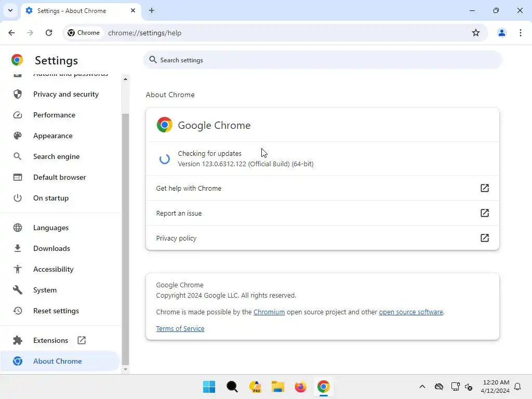This screenshot has height=399, width=532.
Task: Click the Downloads arrow icon
Action: [18, 248]
